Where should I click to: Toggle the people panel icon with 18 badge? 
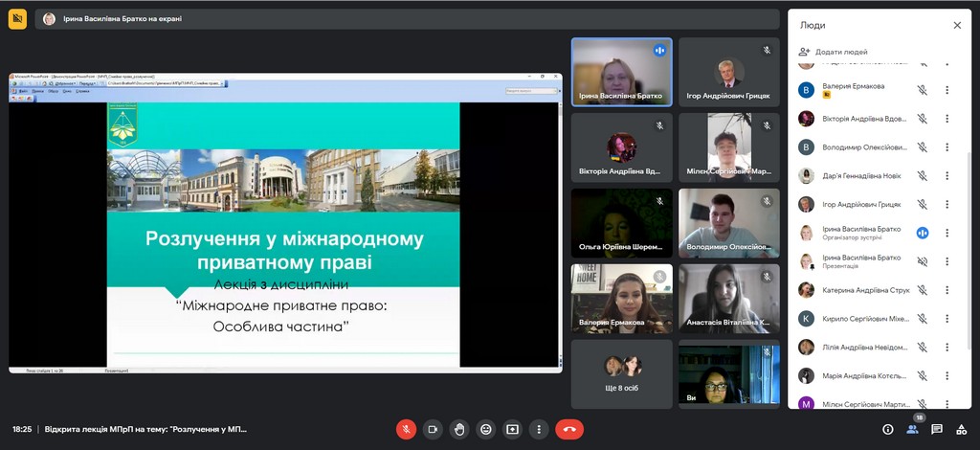tap(912, 430)
